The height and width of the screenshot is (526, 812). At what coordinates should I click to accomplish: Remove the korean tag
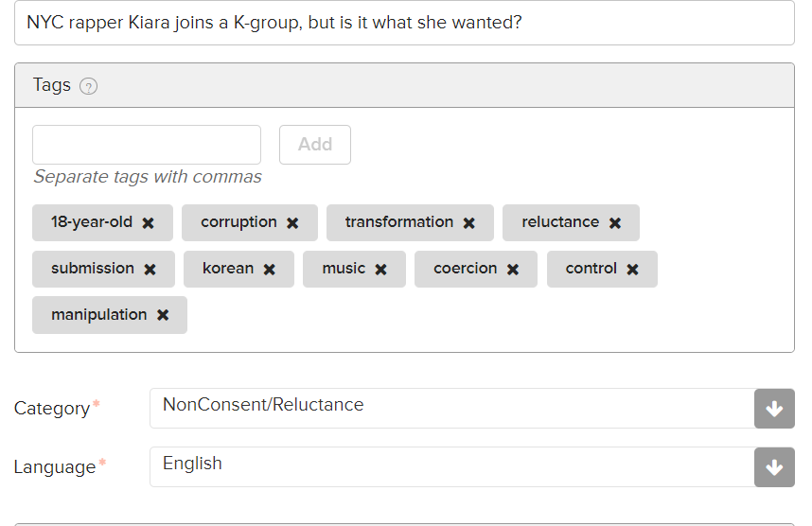270,270
